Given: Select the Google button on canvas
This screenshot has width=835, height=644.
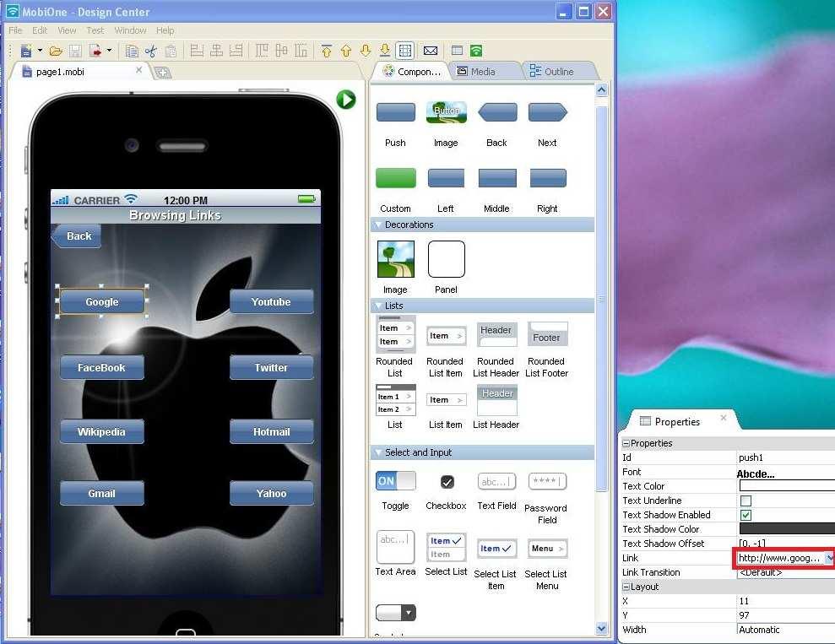Looking at the screenshot, I should click(101, 302).
